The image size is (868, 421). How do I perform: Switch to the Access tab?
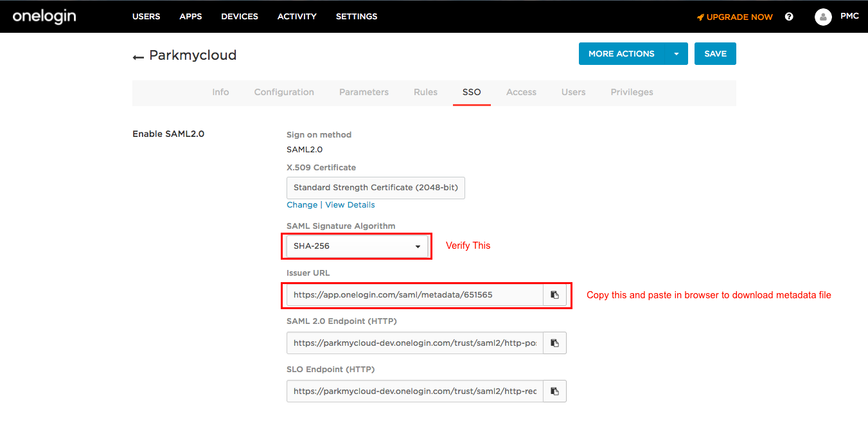tap(521, 92)
